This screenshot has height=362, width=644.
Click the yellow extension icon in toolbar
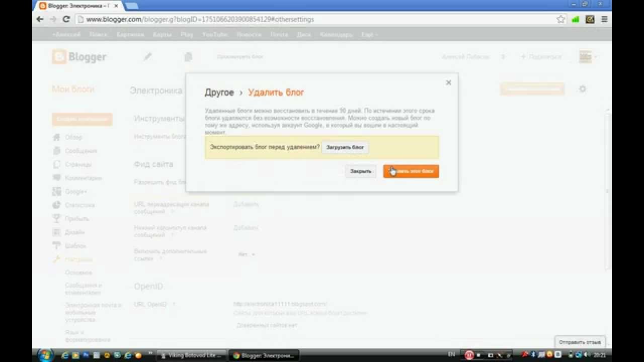tap(590, 19)
